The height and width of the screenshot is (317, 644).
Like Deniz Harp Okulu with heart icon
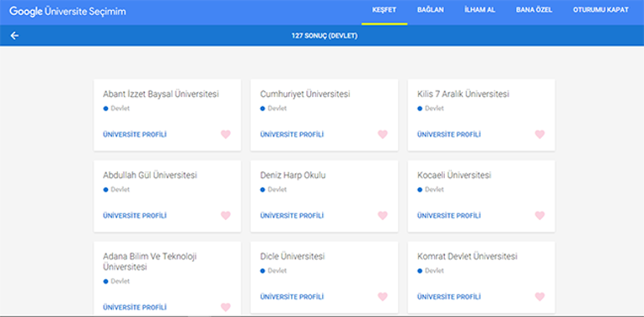click(382, 216)
